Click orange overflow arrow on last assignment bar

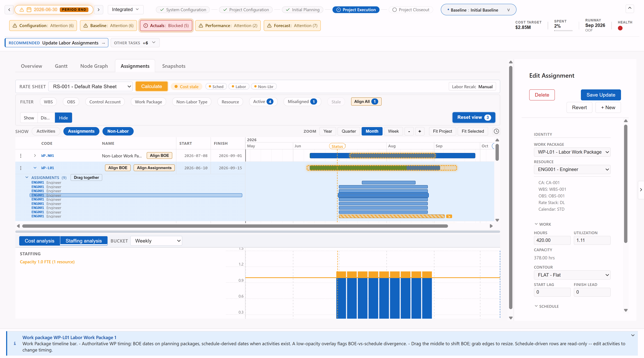tap(449, 216)
